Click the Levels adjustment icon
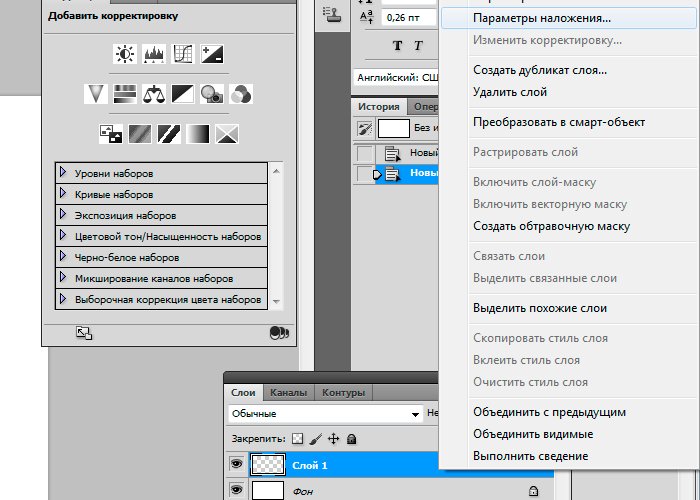This screenshot has height=500, width=700. coord(154,54)
